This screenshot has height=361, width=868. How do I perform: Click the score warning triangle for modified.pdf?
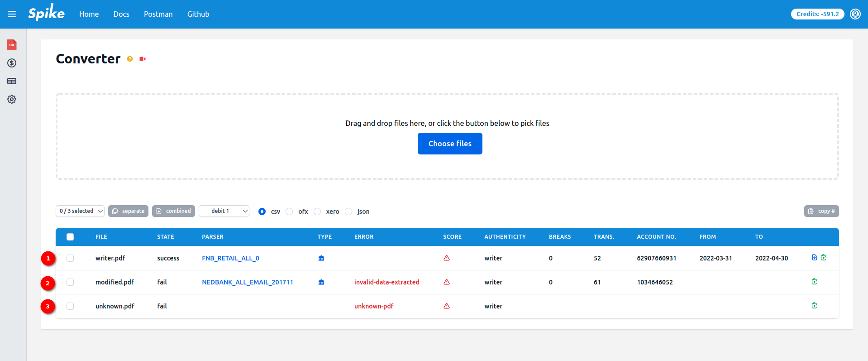coord(447,282)
